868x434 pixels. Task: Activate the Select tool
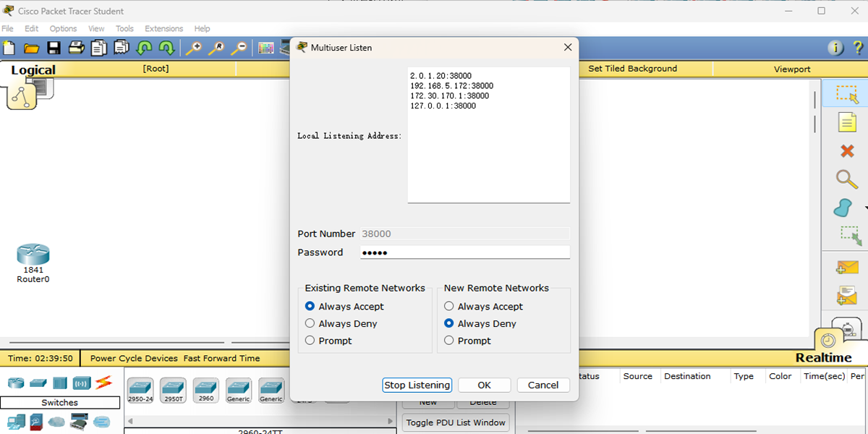pyautogui.click(x=846, y=94)
